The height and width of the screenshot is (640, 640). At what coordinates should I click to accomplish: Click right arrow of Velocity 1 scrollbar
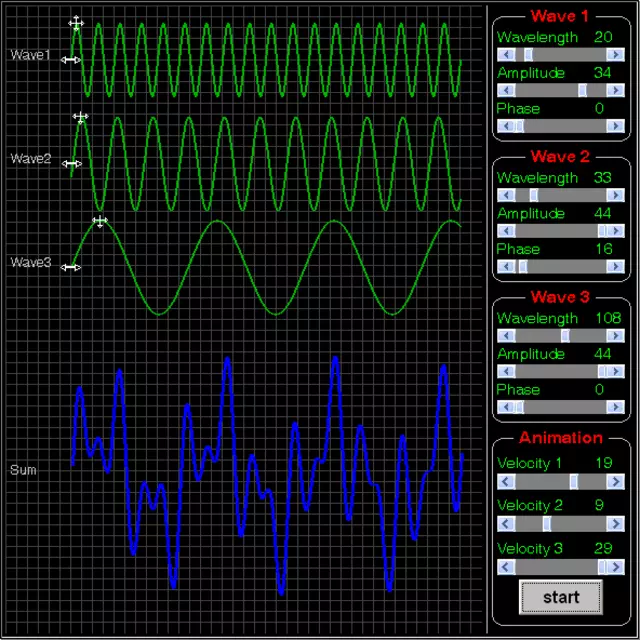click(x=617, y=481)
